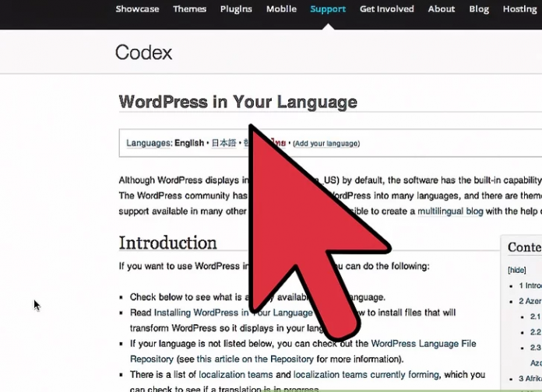Go to the Themes page
The image size is (542, 392).
point(189,9)
